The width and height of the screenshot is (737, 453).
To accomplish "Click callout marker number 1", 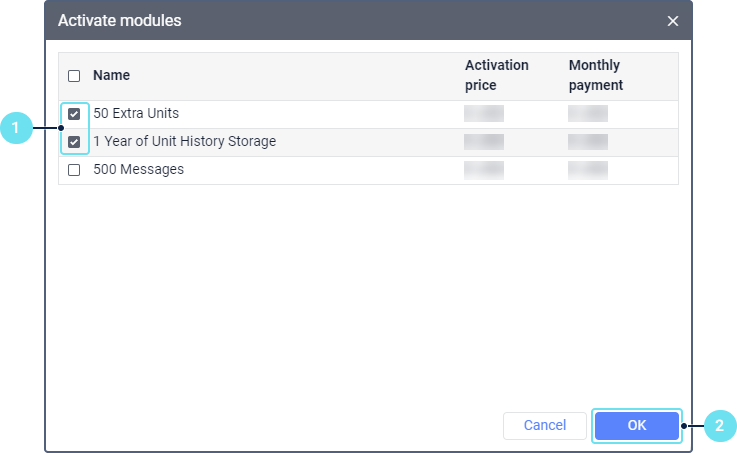I will point(15,128).
